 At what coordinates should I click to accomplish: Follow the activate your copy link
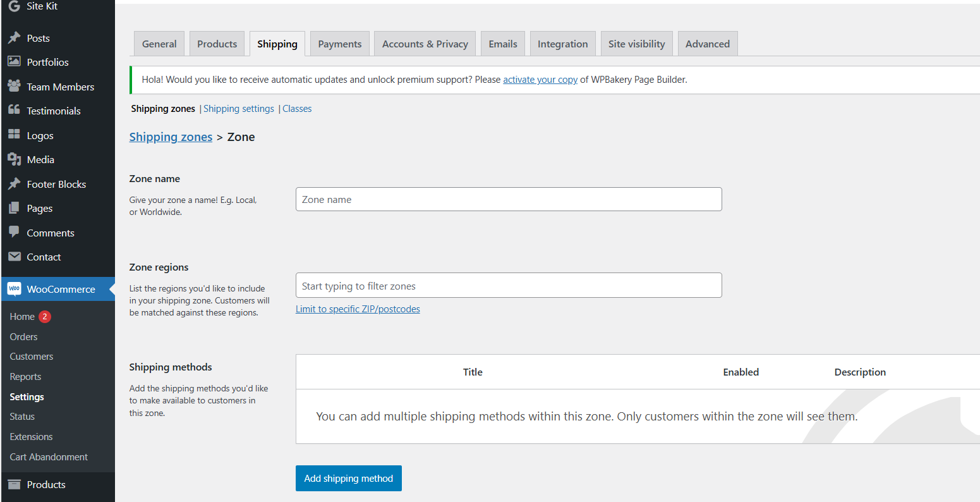[x=540, y=79]
